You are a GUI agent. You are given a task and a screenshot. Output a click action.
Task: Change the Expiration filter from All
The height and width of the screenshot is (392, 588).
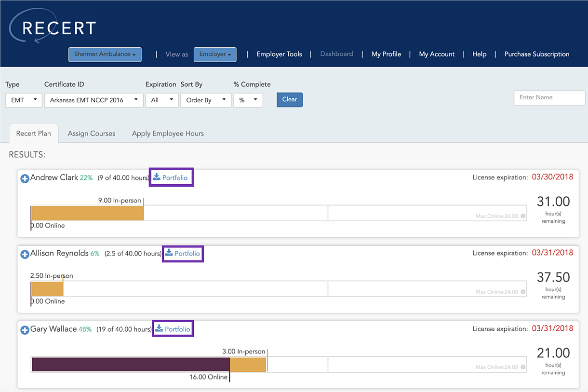coord(162,100)
